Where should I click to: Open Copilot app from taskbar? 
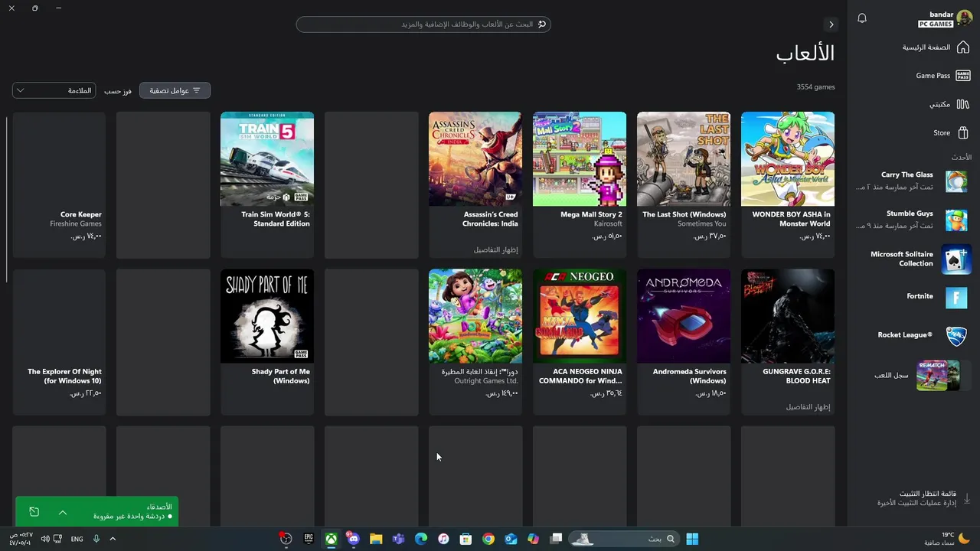(x=533, y=539)
